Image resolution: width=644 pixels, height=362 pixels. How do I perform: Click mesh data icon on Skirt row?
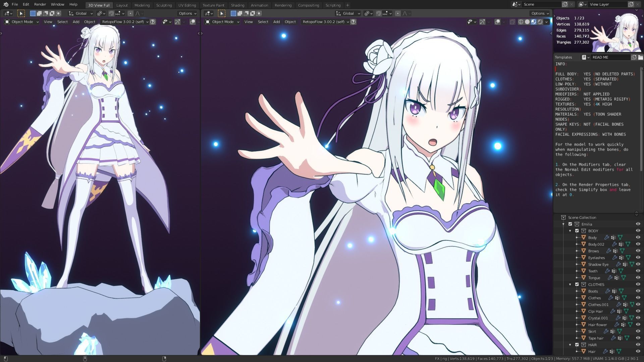pos(619,331)
